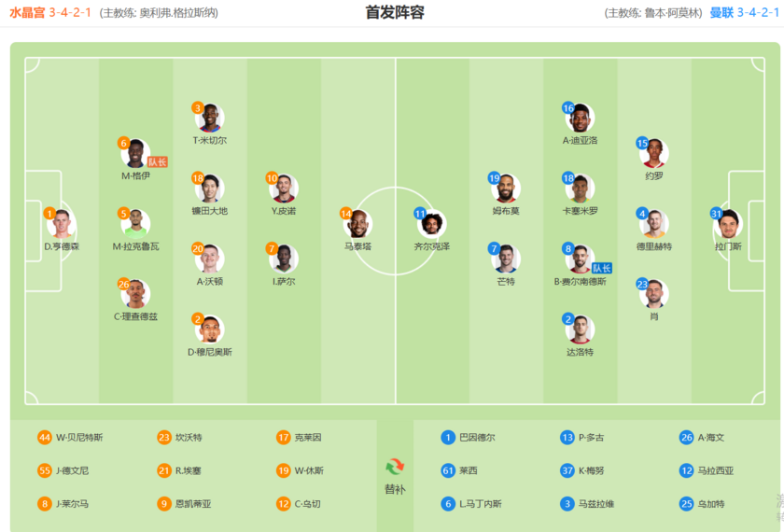The height and width of the screenshot is (532, 784).
Task: Select B-费尔南德斯 player photo
Action: coord(580,259)
